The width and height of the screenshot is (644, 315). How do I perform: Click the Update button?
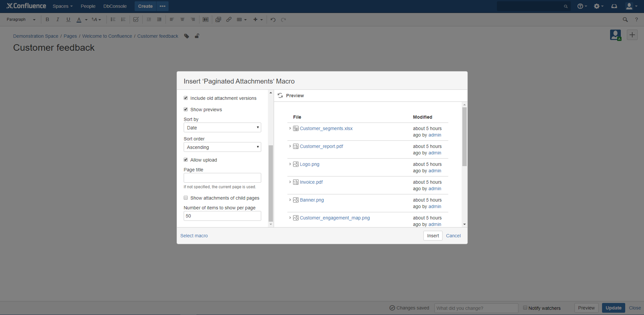click(613, 308)
